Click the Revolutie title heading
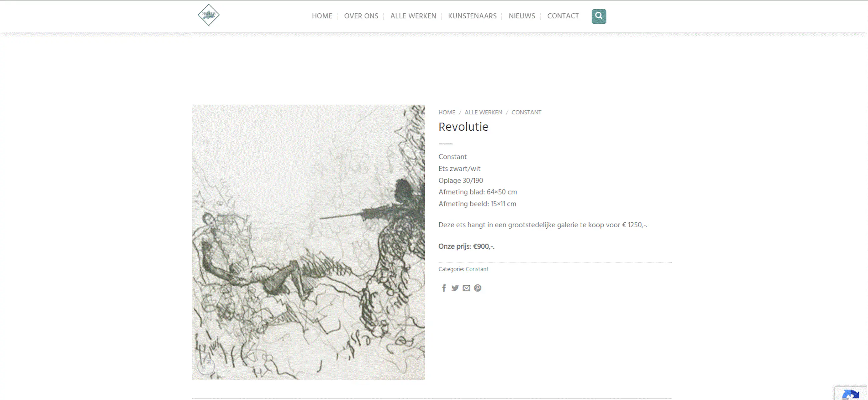Screen dimensions: 868x400 click(x=463, y=127)
